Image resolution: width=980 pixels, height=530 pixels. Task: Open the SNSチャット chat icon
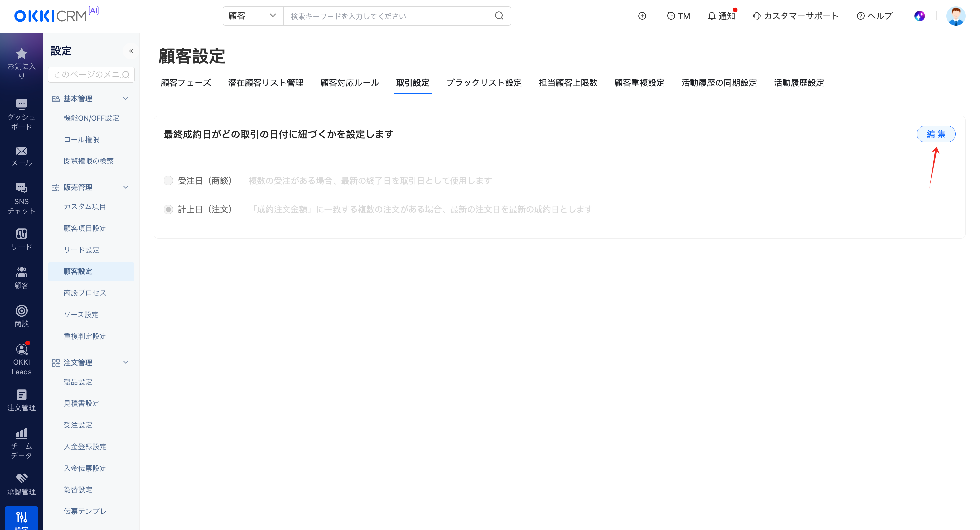[x=21, y=188]
